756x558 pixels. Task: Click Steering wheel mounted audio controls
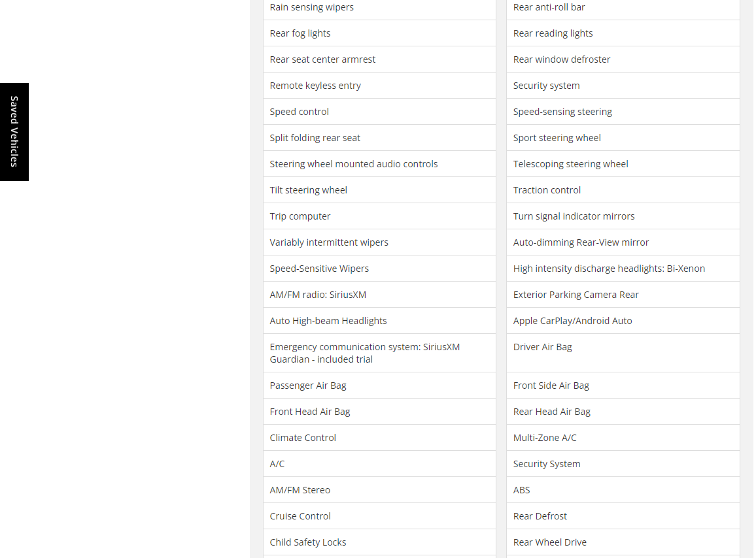[354, 164]
